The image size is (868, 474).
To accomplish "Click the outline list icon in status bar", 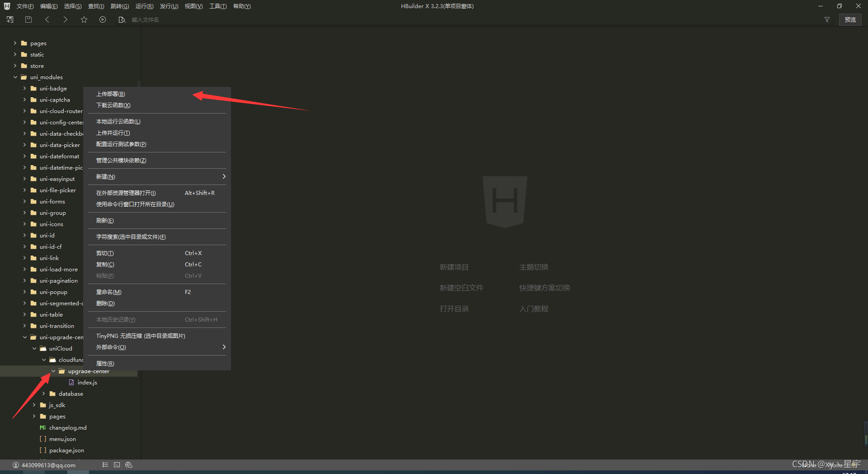I will click(105, 465).
